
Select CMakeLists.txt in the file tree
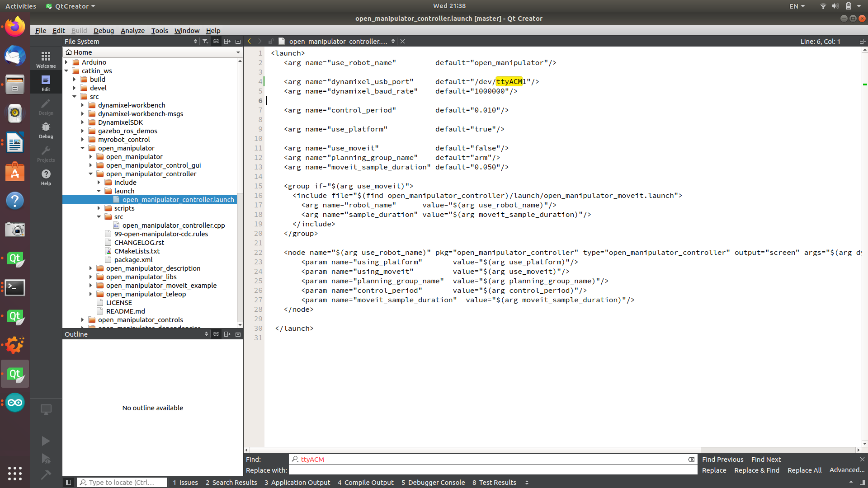(x=137, y=251)
